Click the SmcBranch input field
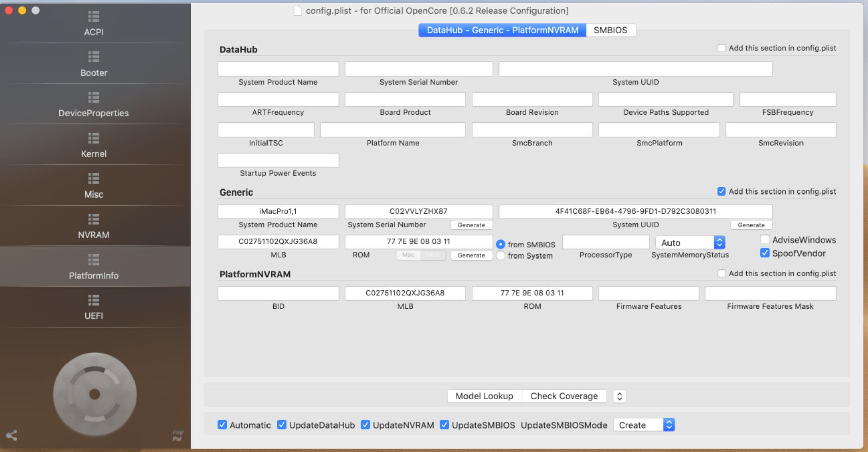This screenshot has width=868, height=452. tap(532, 130)
